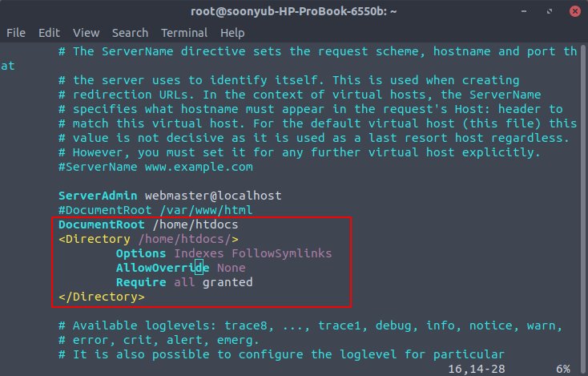The width and height of the screenshot is (588, 376).
Task: Close the terminal window with red X
Action: 575,11
